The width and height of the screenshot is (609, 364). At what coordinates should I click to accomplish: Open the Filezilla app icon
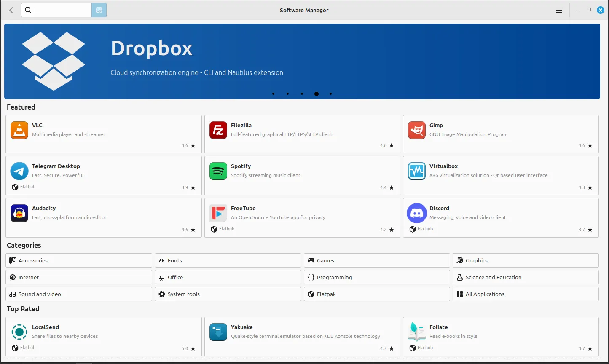pyautogui.click(x=218, y=130)
